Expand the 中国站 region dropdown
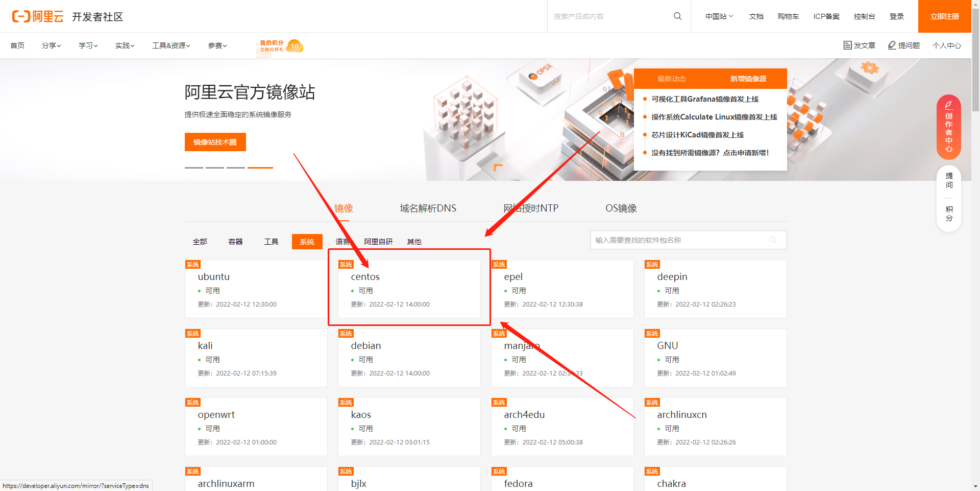 (x=719, y=16)
